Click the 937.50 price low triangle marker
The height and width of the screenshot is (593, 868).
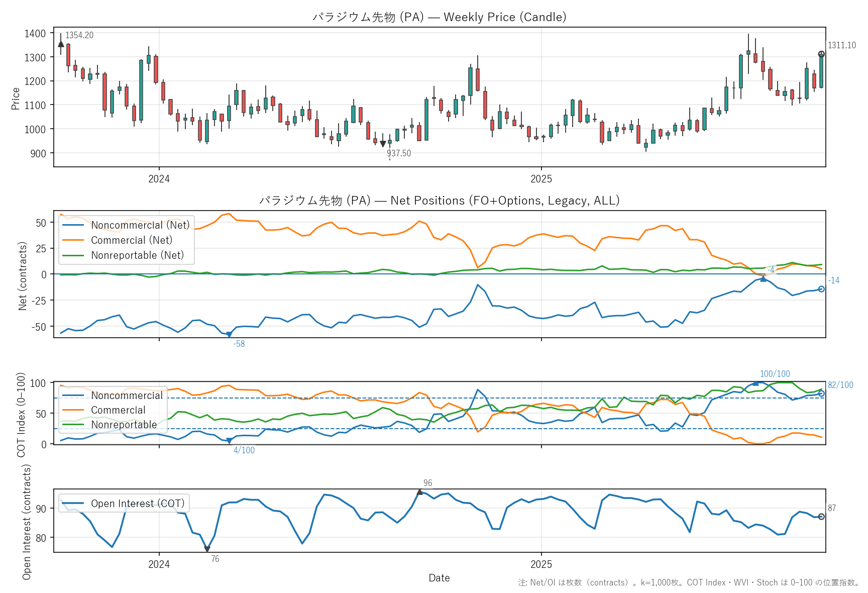coord(383,144)
